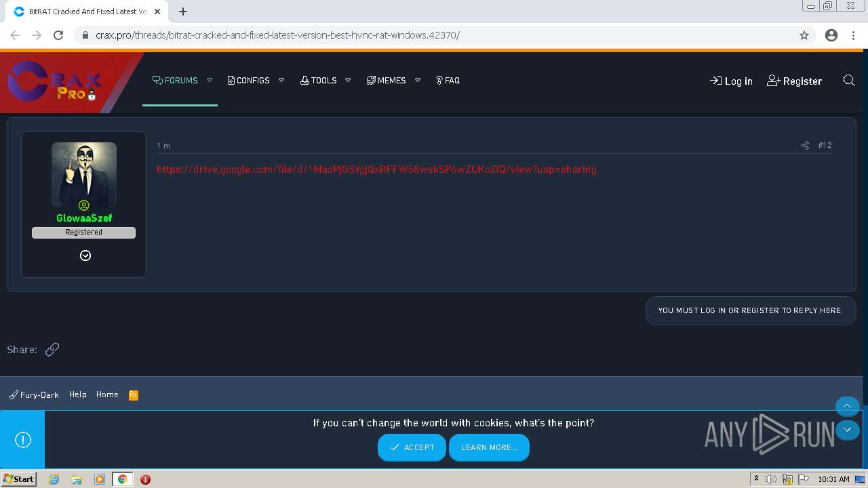Select the BitRAT Cracked browser tab
The height and width of the screenshot is (488, 868).
point(87,12)
